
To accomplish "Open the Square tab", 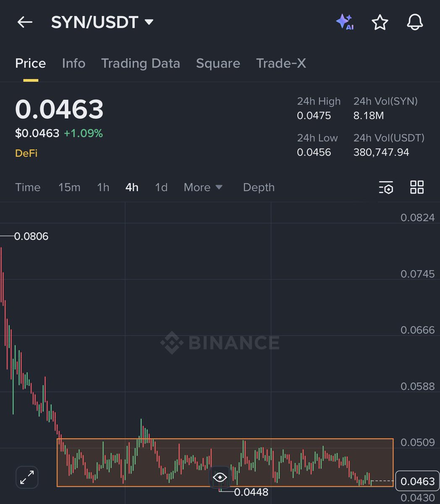I will click(218, 63).
